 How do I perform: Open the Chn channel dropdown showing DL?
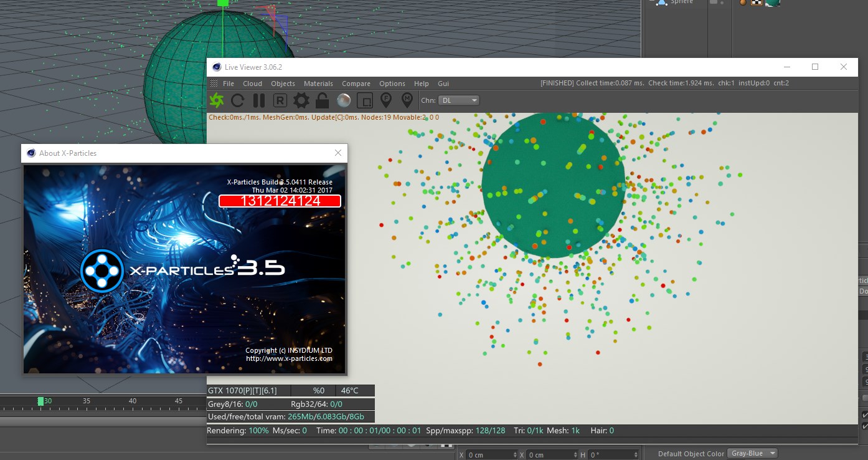coord(458,100)
